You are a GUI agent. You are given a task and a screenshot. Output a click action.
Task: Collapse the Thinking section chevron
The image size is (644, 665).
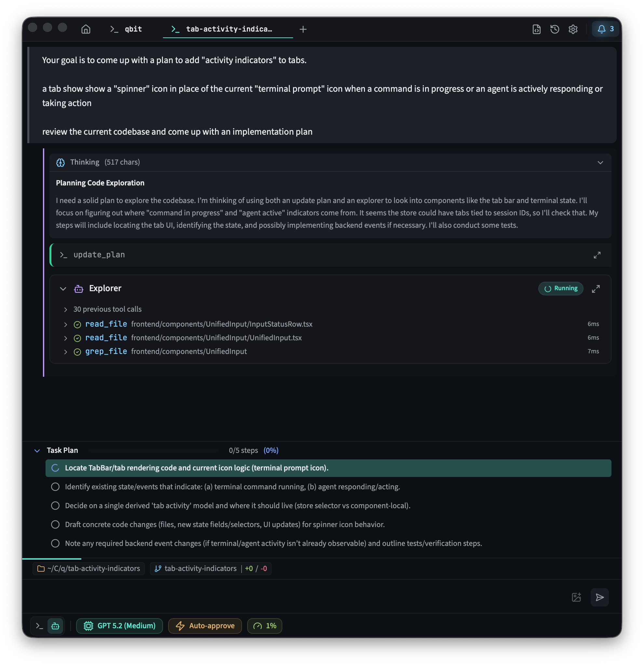tap(600, 163)
